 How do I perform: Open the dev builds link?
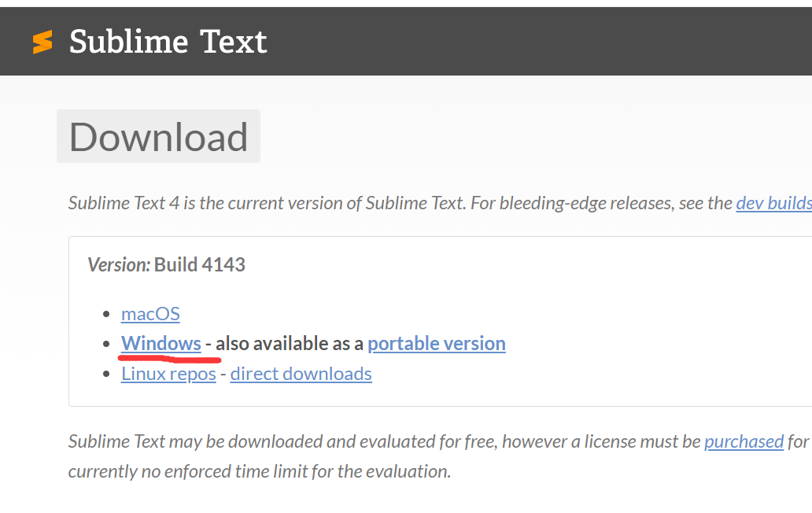pos(773,203)
